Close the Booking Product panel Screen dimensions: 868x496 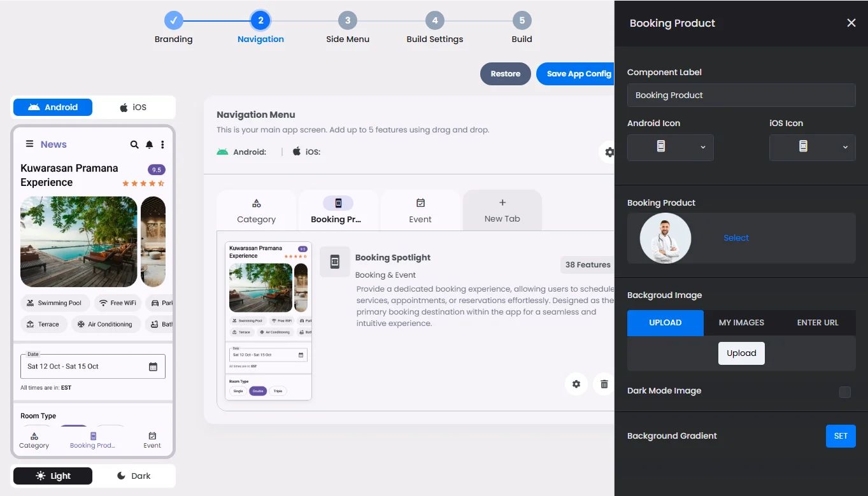coord(851,23)
